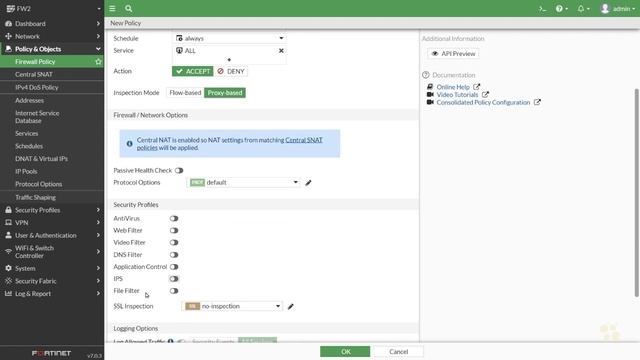The width and height of the screenshot is (640, 360).
Task: Add another service with plus icon
Action: click(229, 60)
